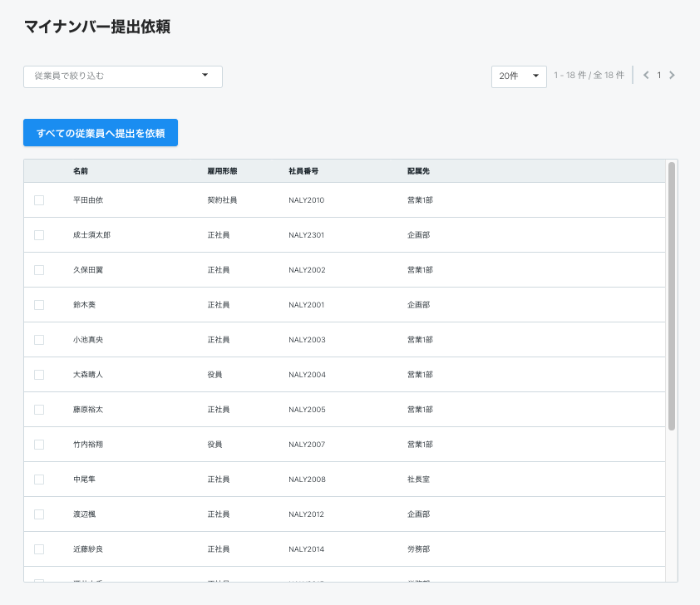Viewport: 700px width, 605px height.
Task: Check the 藤原裕太 row checkbox
Action: tap(39, 410)
